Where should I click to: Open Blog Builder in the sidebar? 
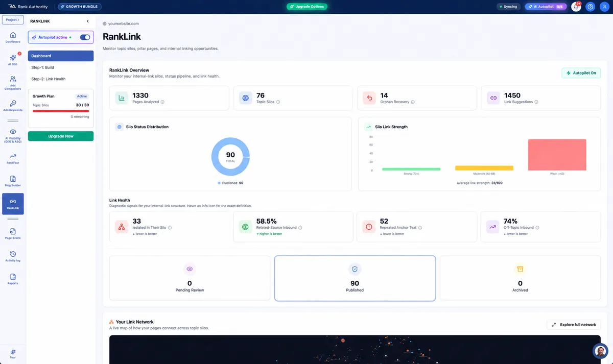[13, 181]
